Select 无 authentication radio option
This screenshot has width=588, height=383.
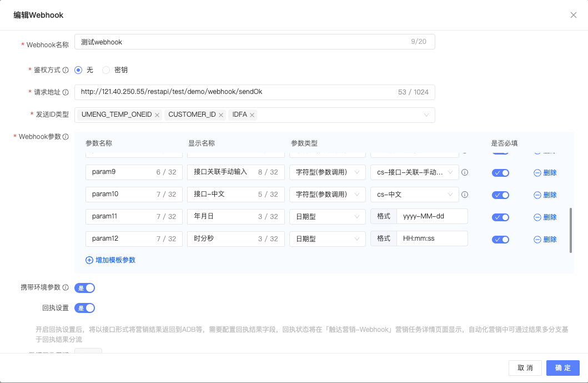click(78, 70)
